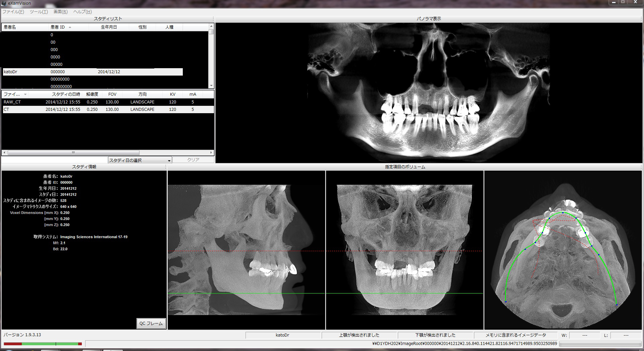Click the eXamVision app icon in title bar
The height and width of the screenshot is (351, 644).
tap(4, 3)
